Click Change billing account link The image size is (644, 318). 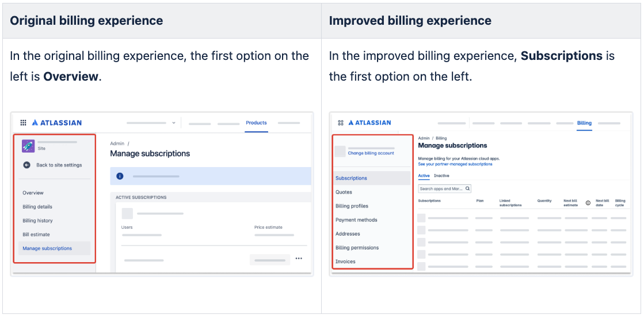pyautogui.click(x=371, y=153)
